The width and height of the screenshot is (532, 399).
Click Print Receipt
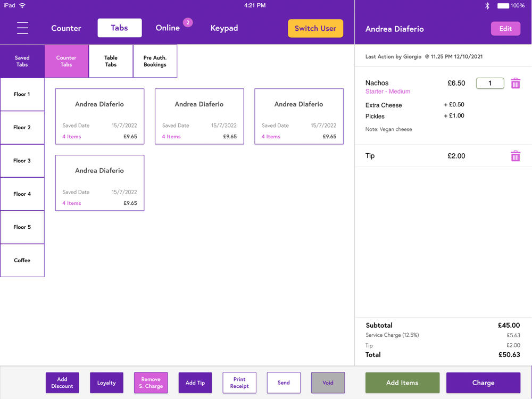point(239,383)
